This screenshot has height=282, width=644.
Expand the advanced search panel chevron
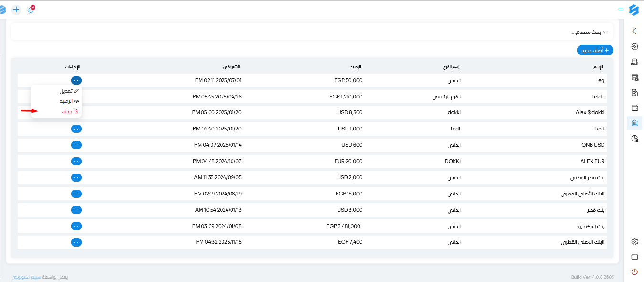tap(606, 32)
